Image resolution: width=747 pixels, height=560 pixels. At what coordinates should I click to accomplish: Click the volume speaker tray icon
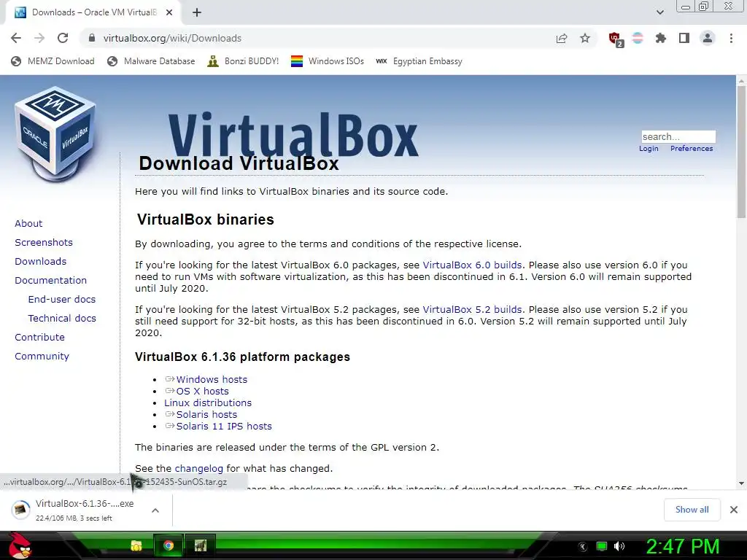coord(619,546)
